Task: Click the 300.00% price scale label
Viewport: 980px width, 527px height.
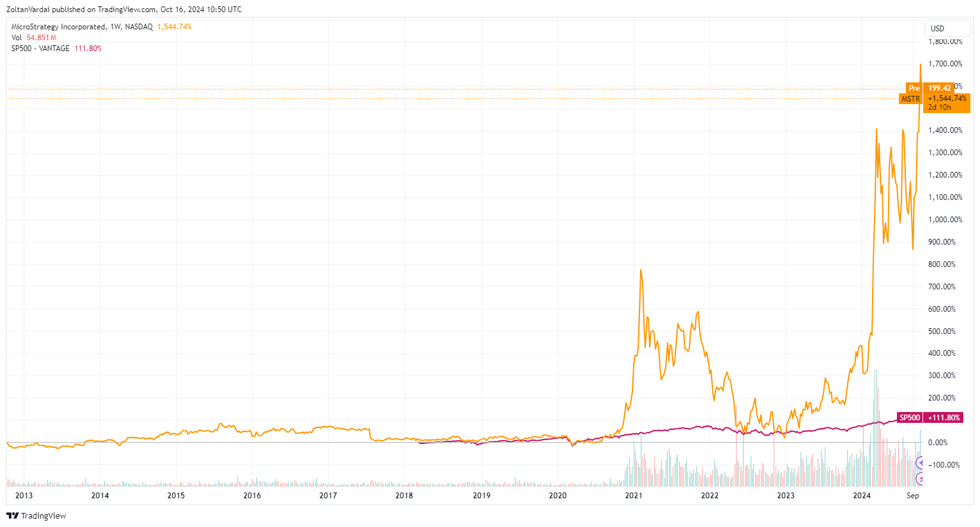Action: [942, 376]
